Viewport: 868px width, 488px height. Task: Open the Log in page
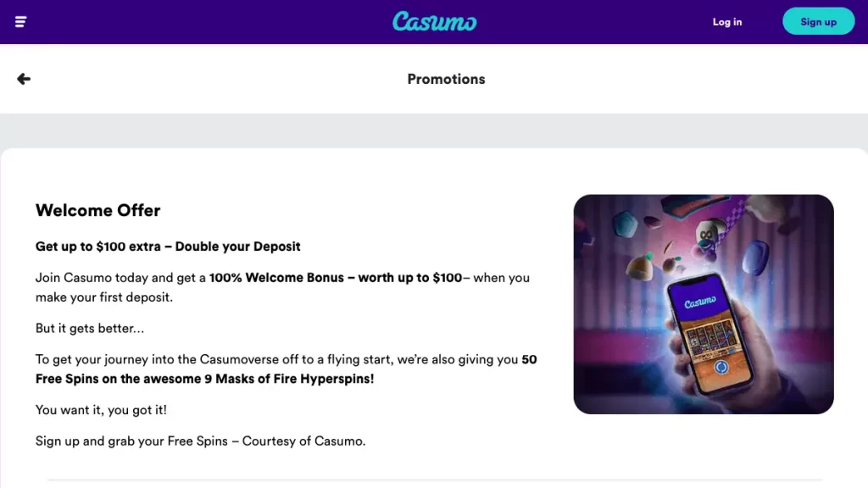[x=726, y=22]
